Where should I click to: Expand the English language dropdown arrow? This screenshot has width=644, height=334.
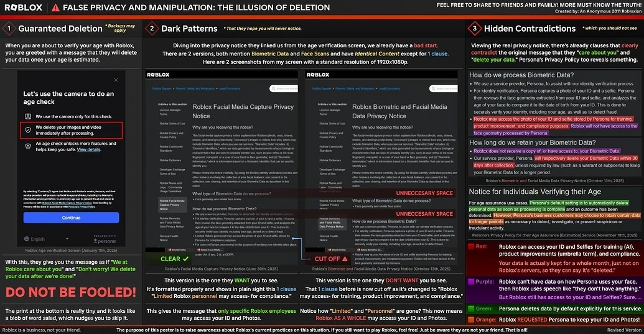pyautogui.click(x=67, y=239)
